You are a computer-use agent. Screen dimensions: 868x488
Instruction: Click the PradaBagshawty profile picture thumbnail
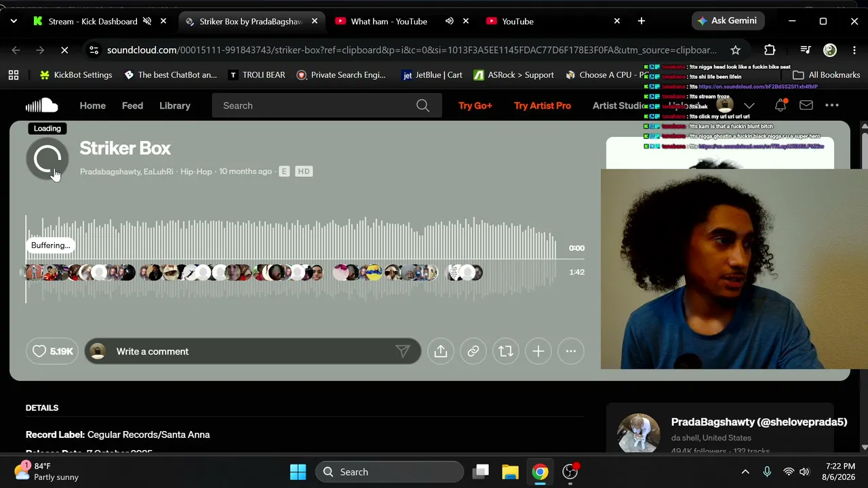click(638, 432)
